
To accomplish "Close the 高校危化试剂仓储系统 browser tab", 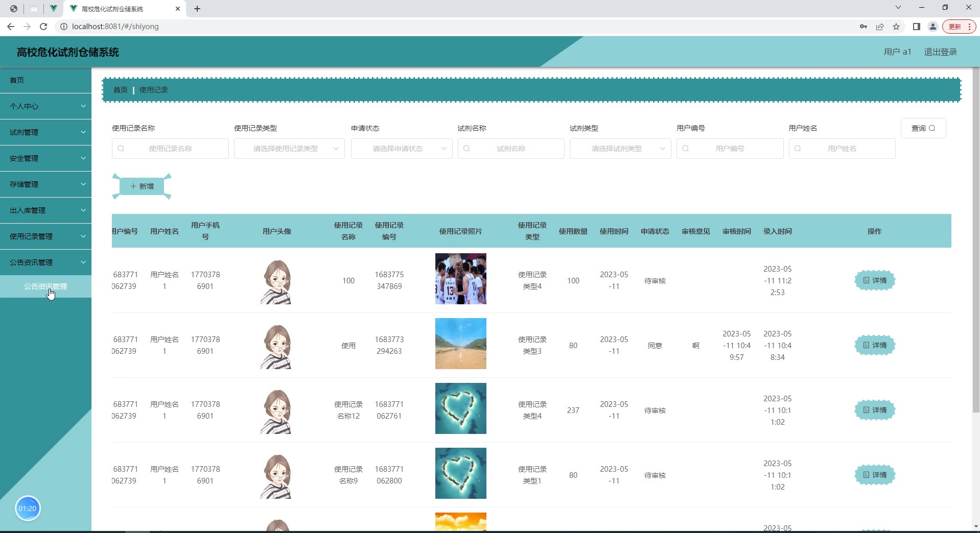I will (x=178, y=9).
